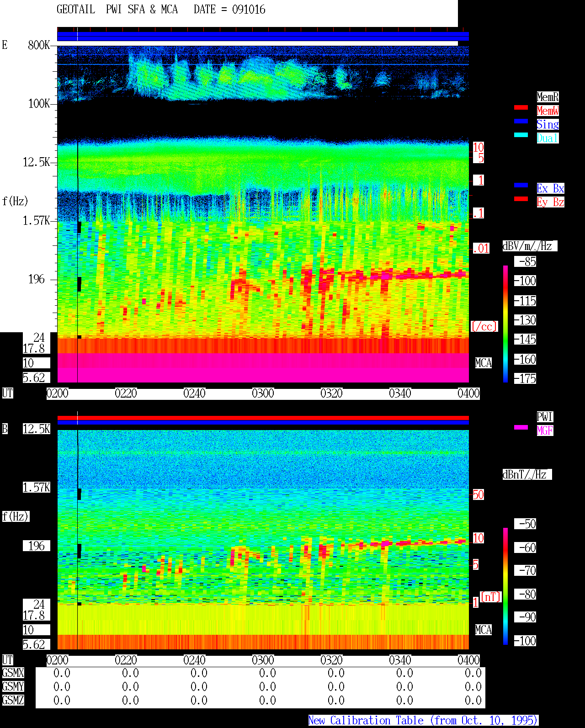Click the GSMZ row label
585x728 pixels.
pyautogui.click(x=13, y=700)
